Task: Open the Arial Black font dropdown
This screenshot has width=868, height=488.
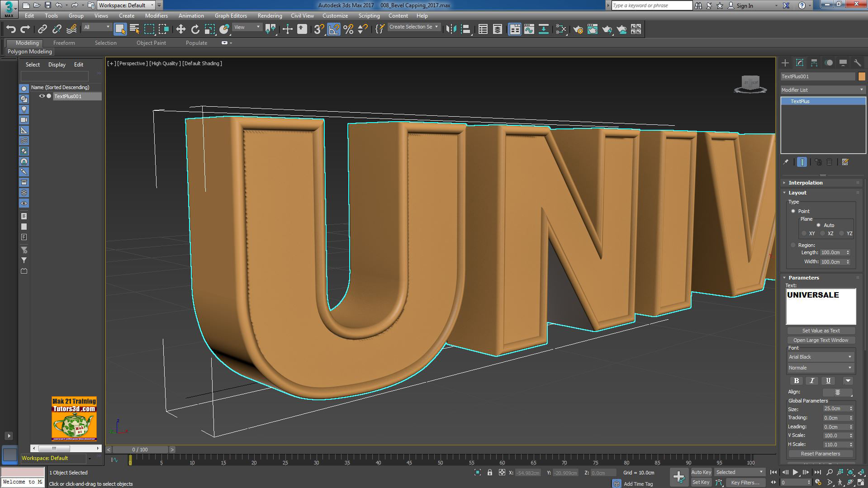Action: coord(821,357)
